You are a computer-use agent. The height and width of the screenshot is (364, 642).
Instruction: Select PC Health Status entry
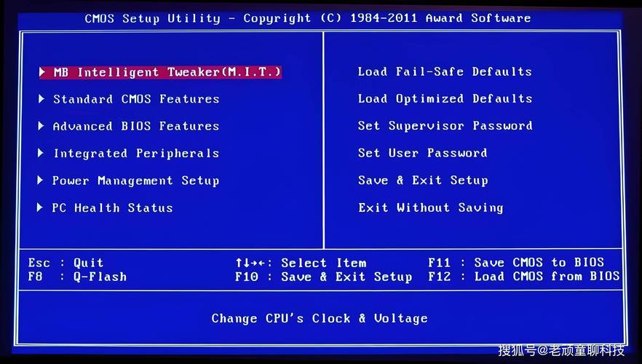click(112, 208)
